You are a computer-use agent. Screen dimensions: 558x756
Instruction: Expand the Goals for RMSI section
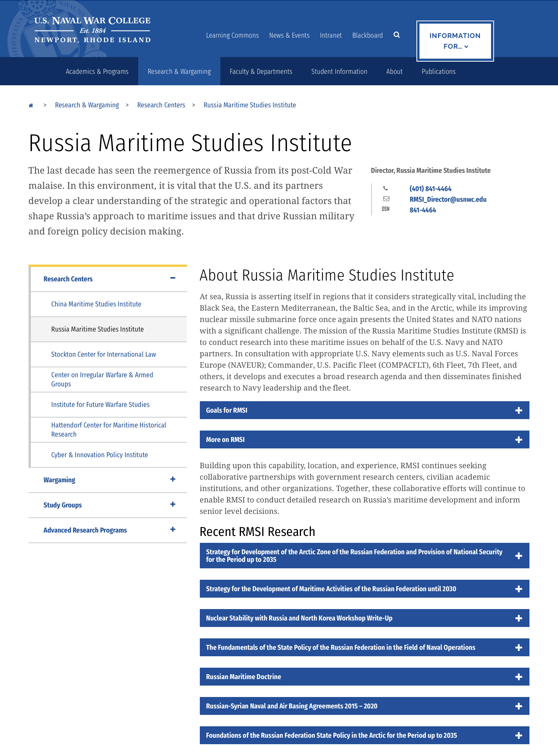[364, 410]
